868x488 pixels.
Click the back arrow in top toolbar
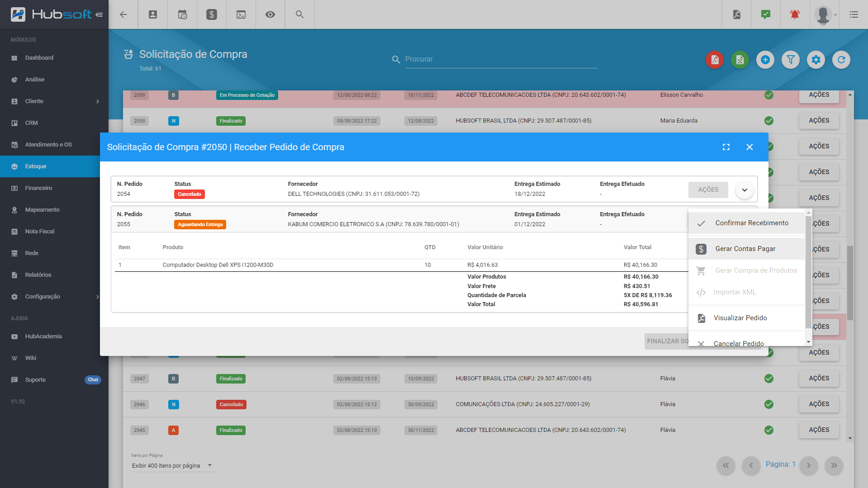tap(123, 14)
